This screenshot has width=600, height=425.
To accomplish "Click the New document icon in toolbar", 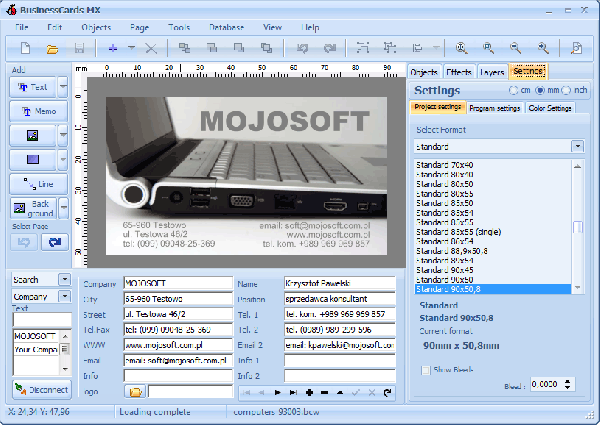I will (x=25, y=48).
